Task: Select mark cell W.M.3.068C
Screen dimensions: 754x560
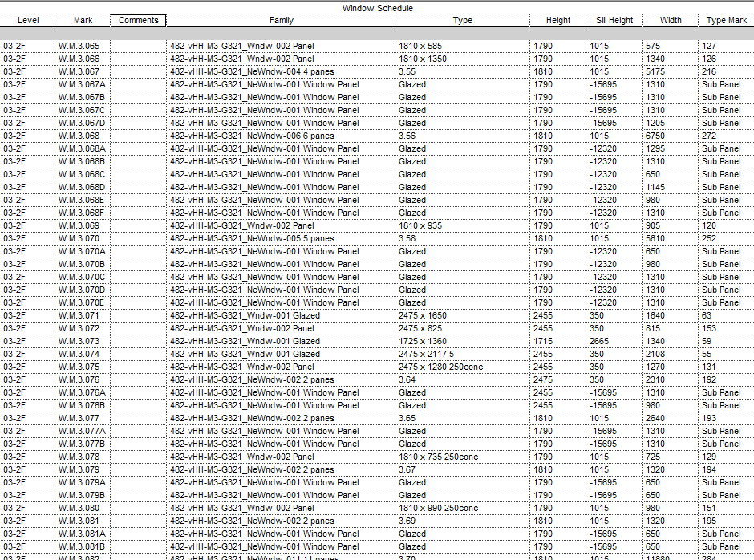Action: [83, 174]
